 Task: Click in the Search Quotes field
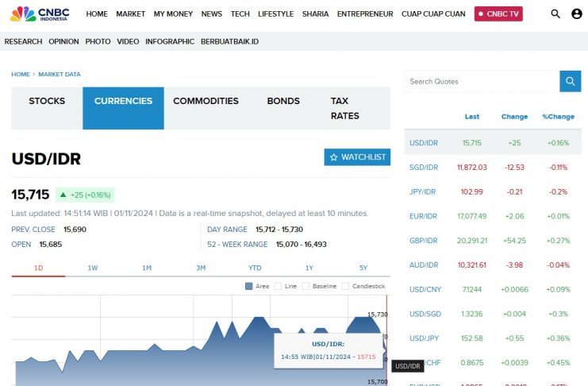pos(481,81)
